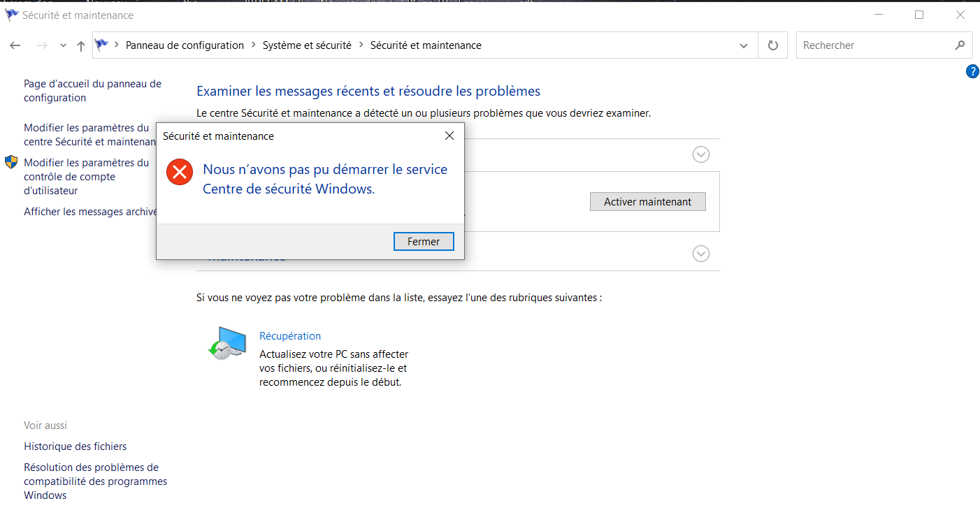Viewport: 980px width, 515px height.
Task: Collapse the Sécurité section chevron
Action: 701,154
